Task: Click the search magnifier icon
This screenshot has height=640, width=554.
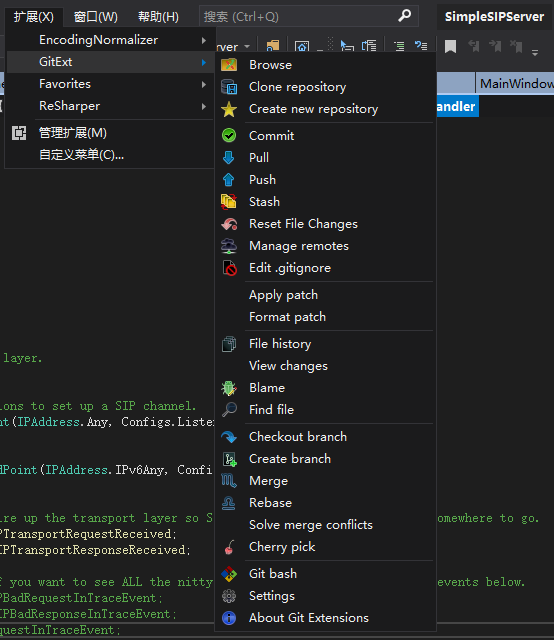Action: (x=405, y=16)
